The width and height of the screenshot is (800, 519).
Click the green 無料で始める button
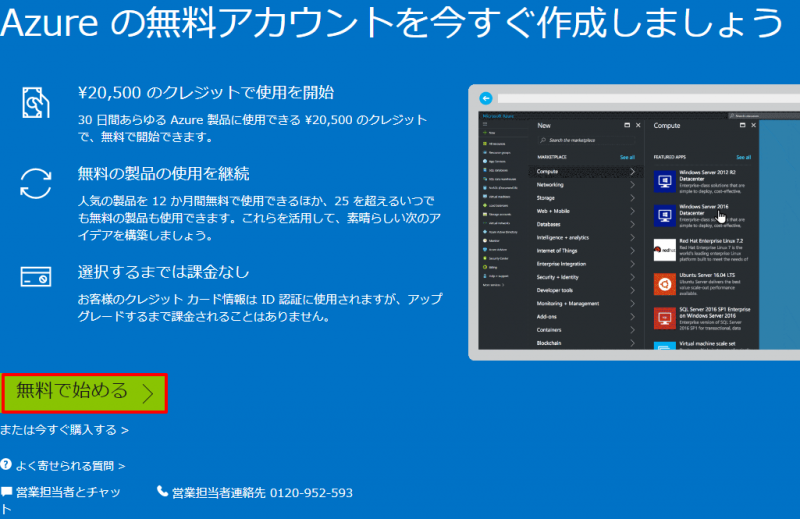(84, 392)
